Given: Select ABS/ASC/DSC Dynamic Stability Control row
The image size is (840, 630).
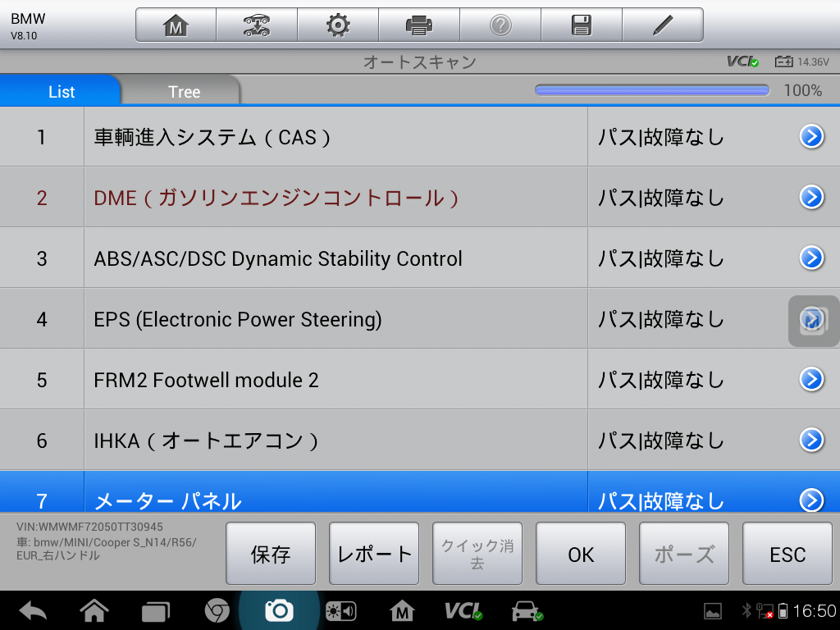Looking at the screenshot, I should click(420, 258).
